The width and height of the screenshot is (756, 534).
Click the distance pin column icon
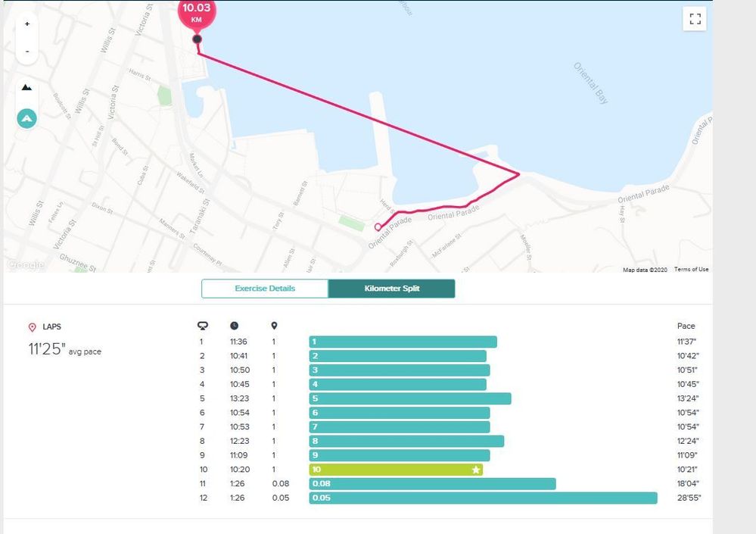[275, 326]
